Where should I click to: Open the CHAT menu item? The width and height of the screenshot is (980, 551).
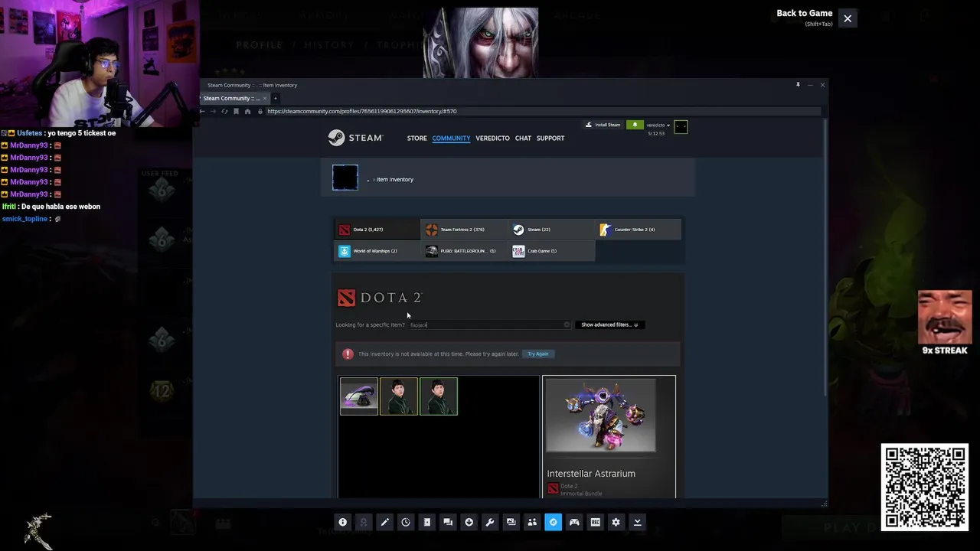click(523, 139)
